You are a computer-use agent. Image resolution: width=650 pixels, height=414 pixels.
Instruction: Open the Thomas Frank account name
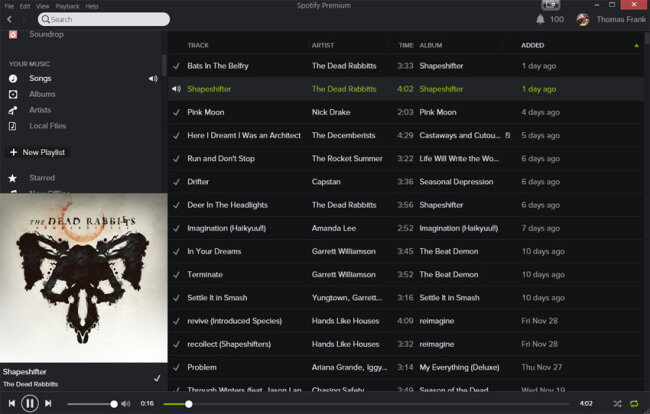tap(621, 19)
